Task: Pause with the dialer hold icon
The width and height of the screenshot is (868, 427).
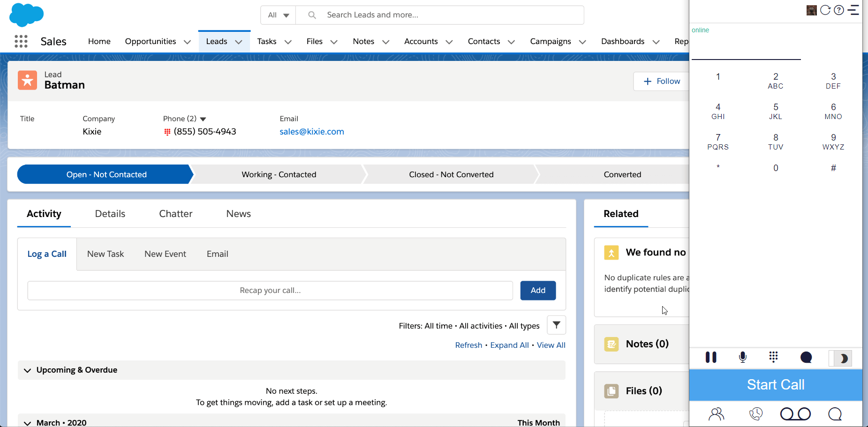Action: pos(711,357)
